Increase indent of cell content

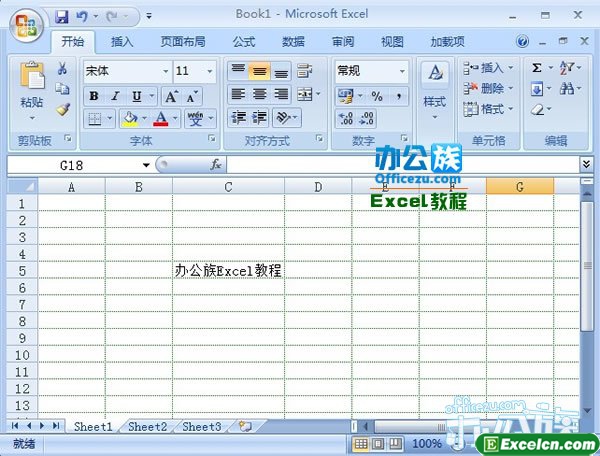(x=259, y=118)
